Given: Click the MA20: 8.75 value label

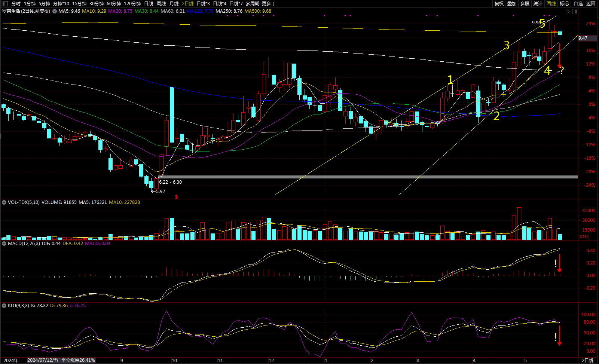Looking at the screenshot, I should [x=120, y=11].
